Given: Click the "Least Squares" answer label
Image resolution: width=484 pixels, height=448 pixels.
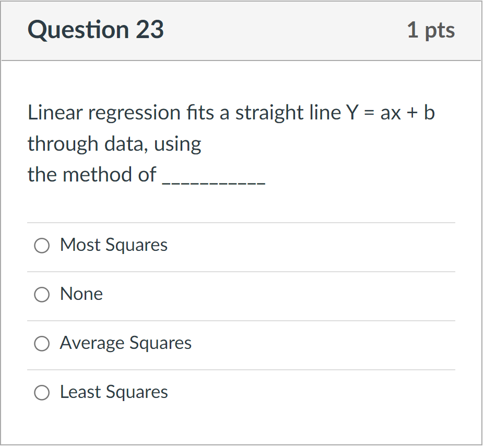Looking at the screenshot, I should (114, 392).
